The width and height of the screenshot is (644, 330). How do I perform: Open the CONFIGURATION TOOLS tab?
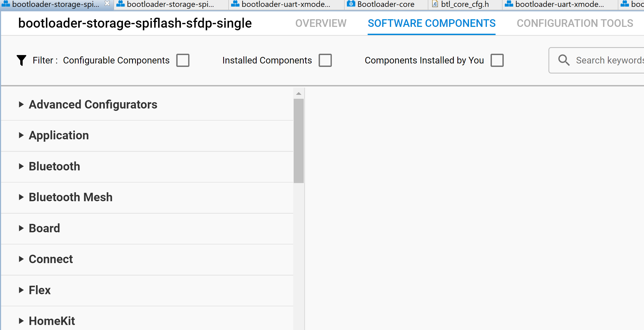point(575,23)
